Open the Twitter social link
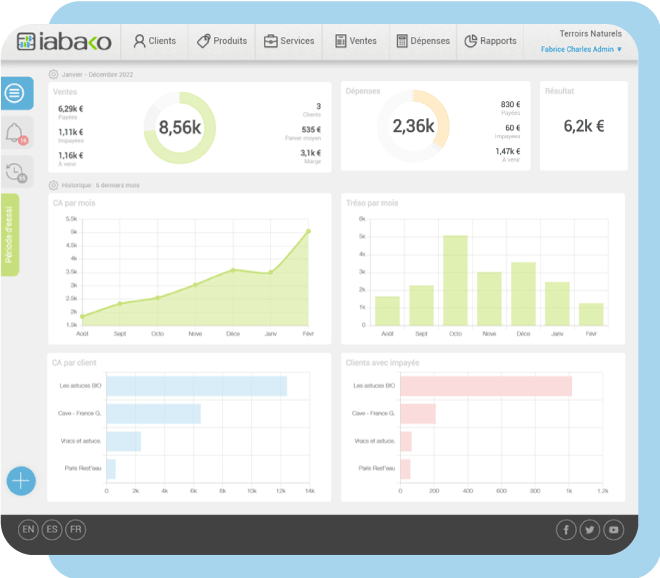 (x=590, y=530)
